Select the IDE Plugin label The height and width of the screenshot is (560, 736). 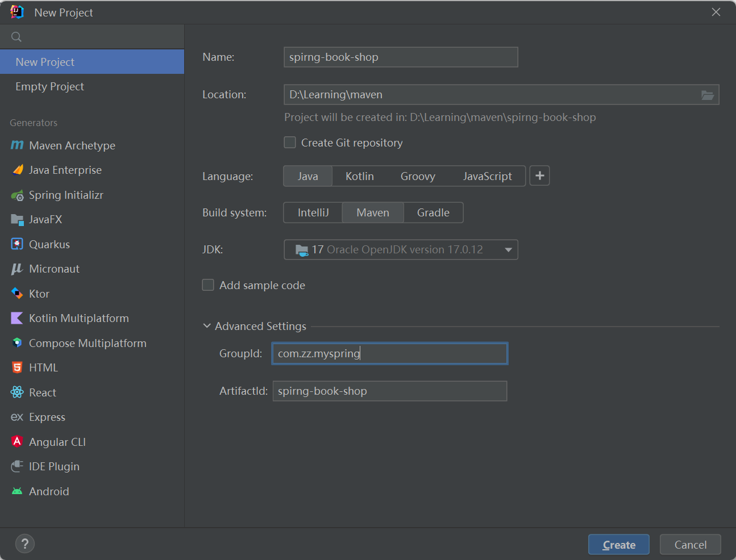click(x=54, y=466)
